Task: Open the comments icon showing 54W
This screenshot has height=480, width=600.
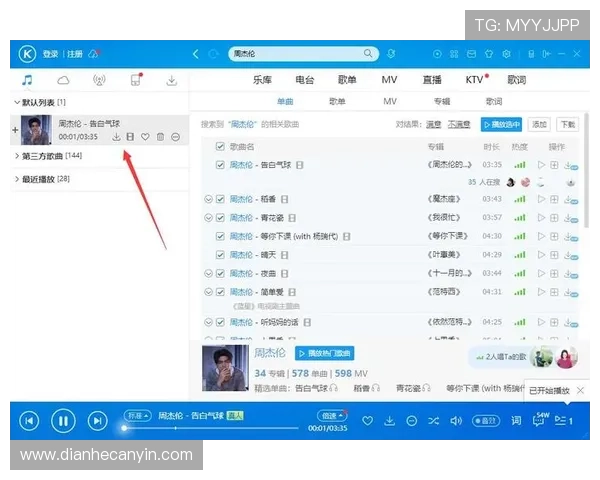Action: (540, 420)
